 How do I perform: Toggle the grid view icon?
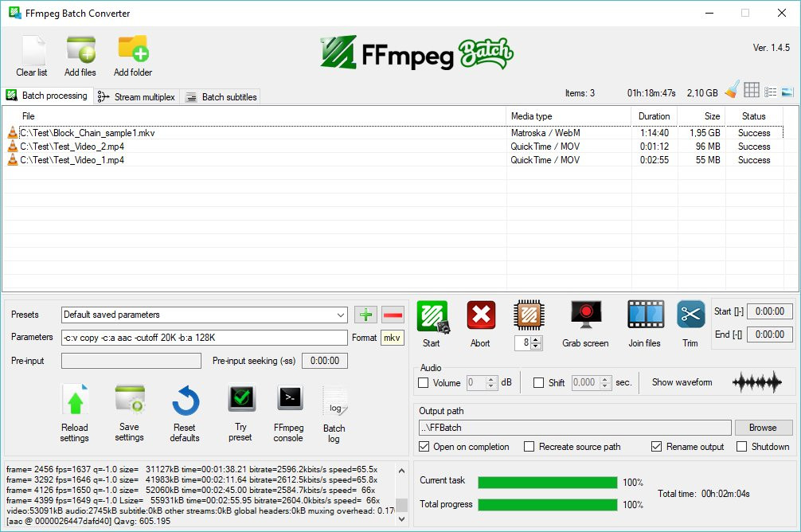(x=752, y=90)
